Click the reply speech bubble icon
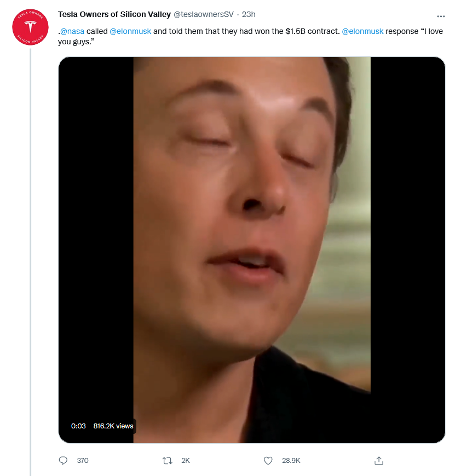 pos(63,461)
